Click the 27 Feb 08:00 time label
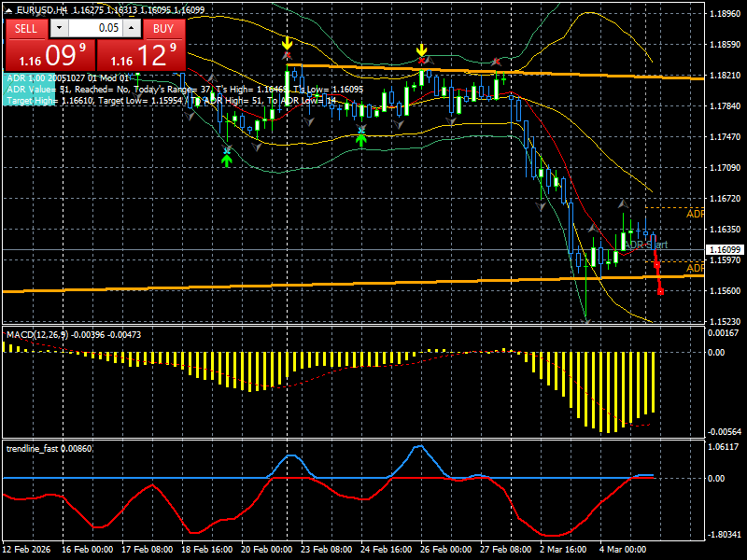This screenshot has width=747, height=560. pyautogui.click(x=505, y=550)
